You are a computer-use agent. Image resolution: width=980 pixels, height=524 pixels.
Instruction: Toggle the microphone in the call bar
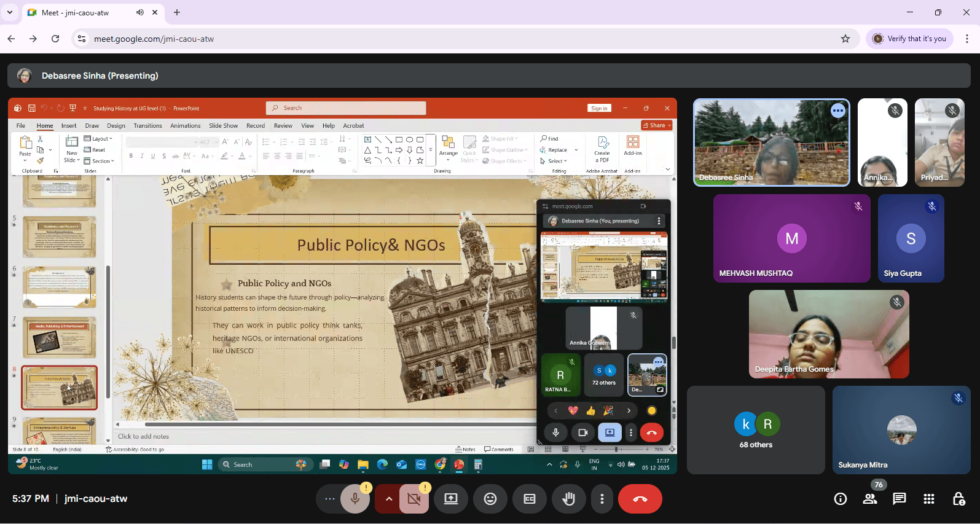click(355, 499)
